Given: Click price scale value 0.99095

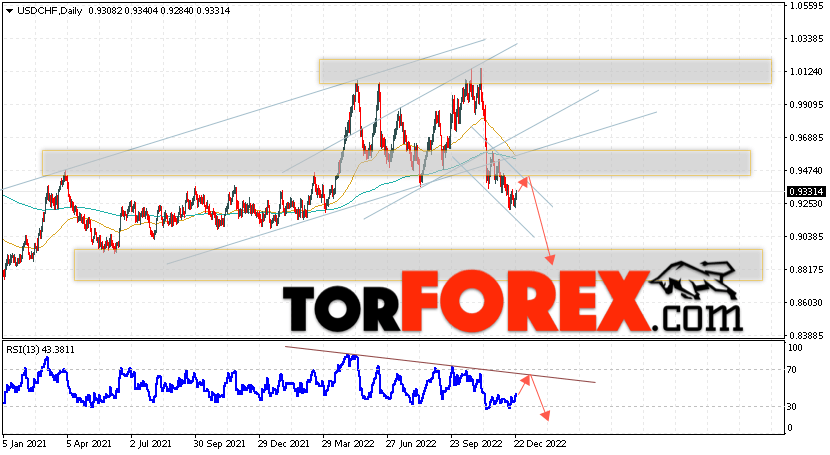Looking at the screenshot, I should (x=806, y=105).
